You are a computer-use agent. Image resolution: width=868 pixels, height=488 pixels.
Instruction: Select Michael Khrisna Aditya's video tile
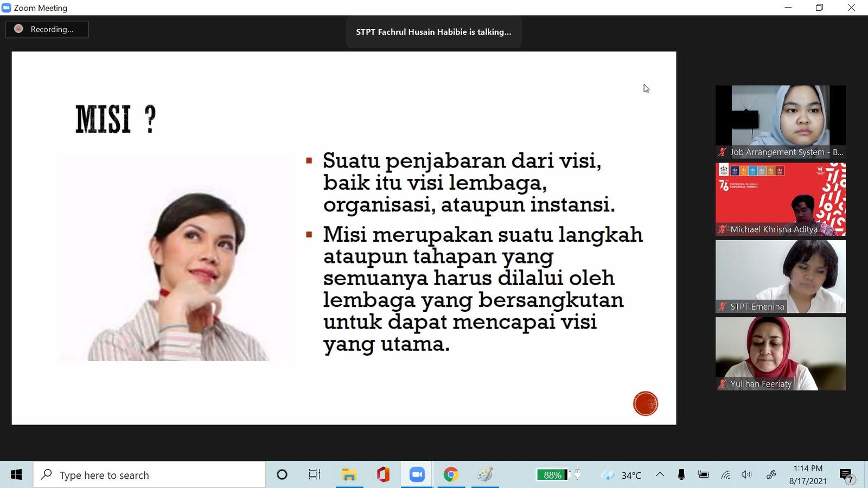tap(780, 199)
